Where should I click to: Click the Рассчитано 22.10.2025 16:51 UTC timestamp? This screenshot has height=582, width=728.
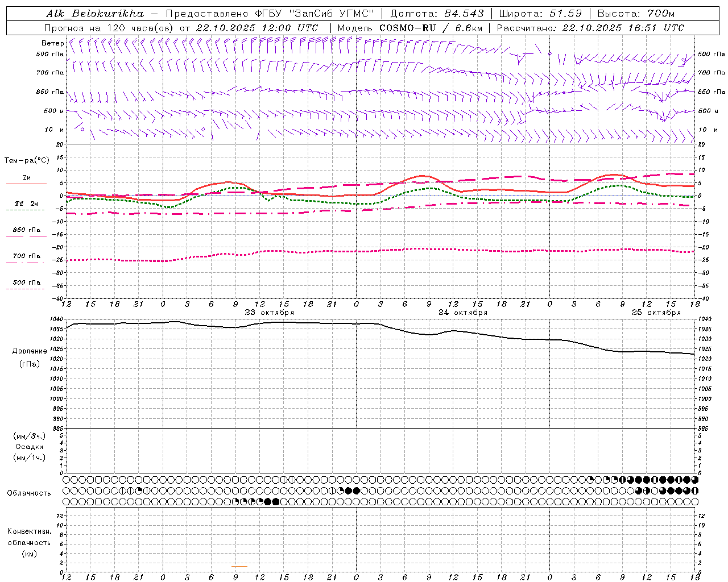[590, 28]
